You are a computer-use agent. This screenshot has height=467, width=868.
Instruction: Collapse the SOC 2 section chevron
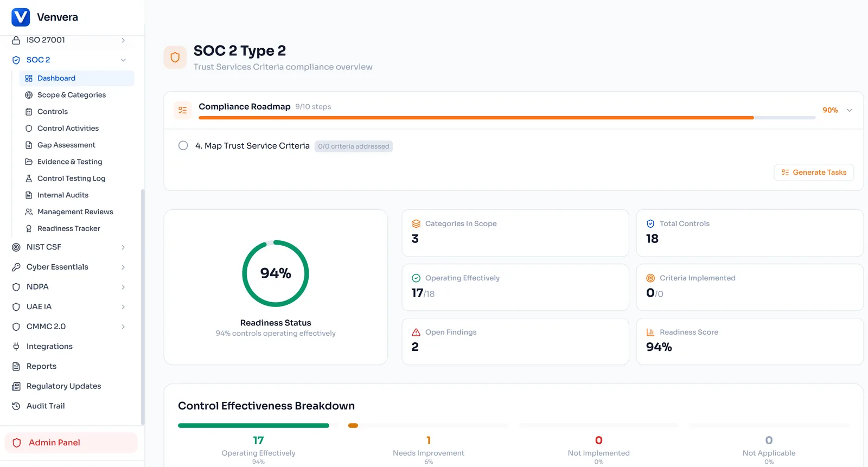[123, 60]
